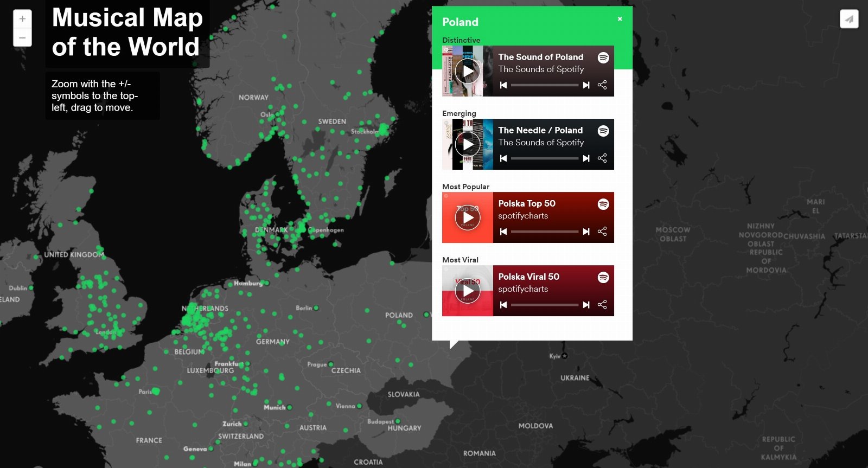Open The Sound of Poland title link

[541, 57]
